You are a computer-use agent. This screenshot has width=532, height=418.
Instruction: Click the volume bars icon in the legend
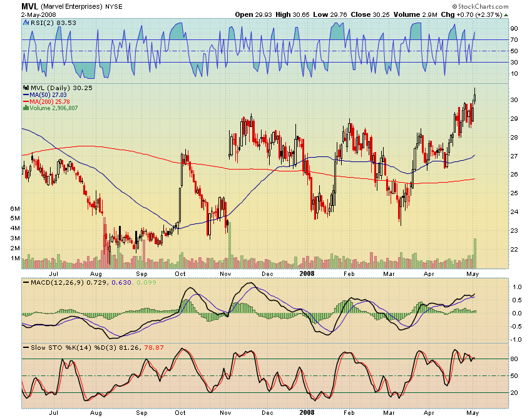(26, 108)
